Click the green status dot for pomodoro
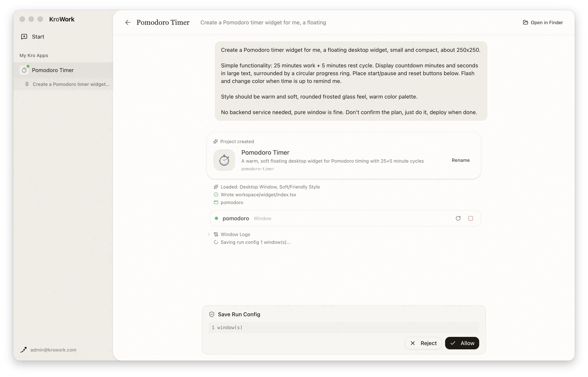This screenshot has width=588, height=377. (216, 218)
